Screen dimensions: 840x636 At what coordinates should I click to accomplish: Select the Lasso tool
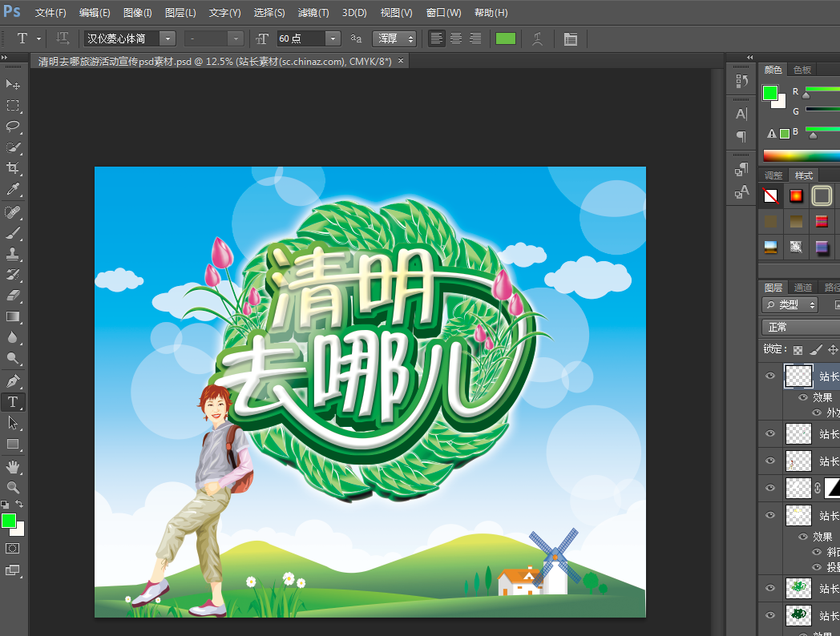click(x=13, y=127)
